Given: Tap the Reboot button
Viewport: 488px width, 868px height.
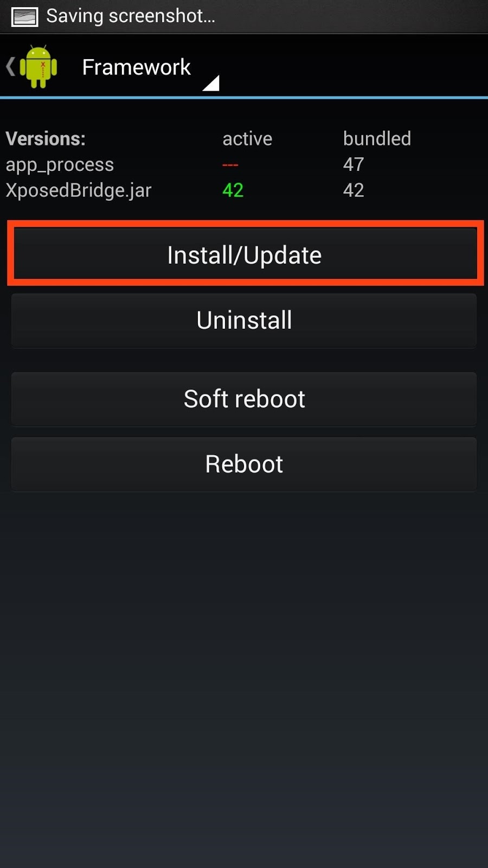Looking at the screenshot, I should coord(244,464).
